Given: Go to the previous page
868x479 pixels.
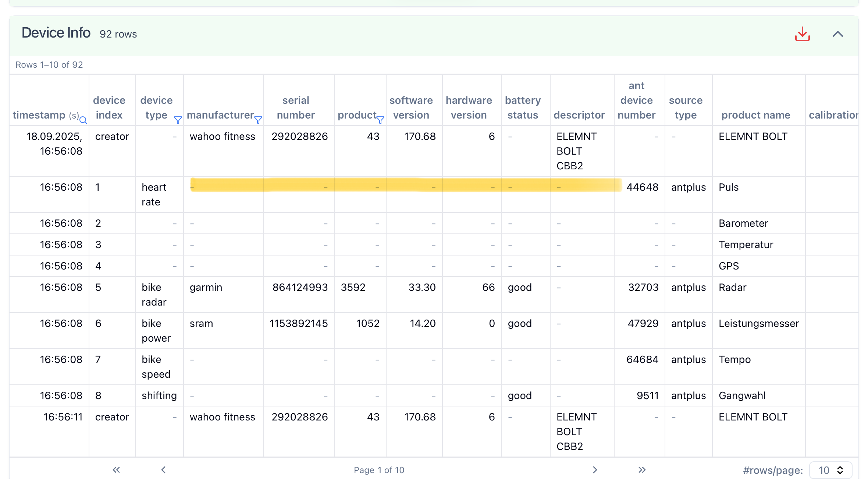Looking at the screenshot, I should click(163, 470).
